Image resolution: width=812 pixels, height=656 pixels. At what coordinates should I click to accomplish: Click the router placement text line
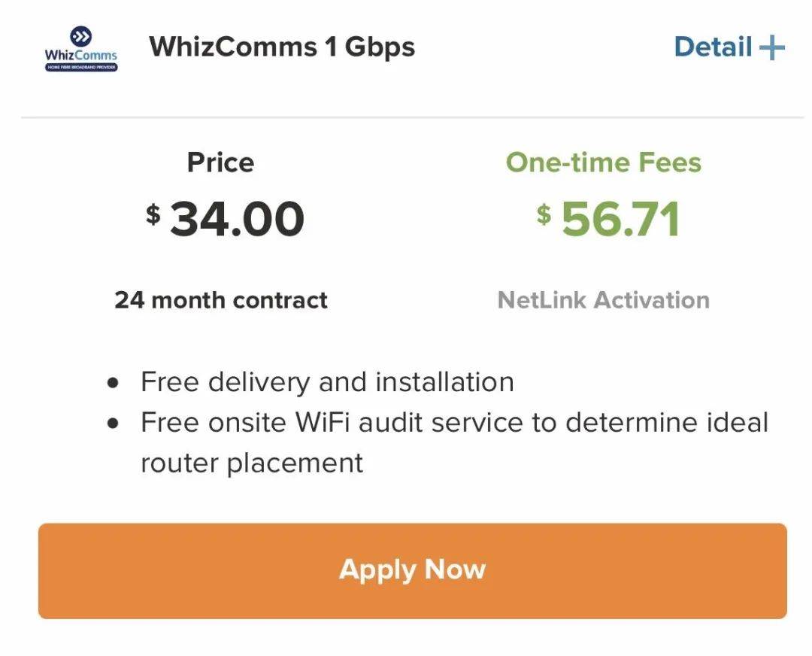click(x=252, y=462)
